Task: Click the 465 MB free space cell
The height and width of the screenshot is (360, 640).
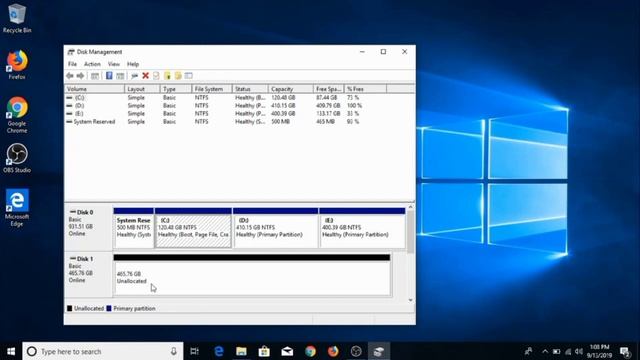Action: (325, 122)
